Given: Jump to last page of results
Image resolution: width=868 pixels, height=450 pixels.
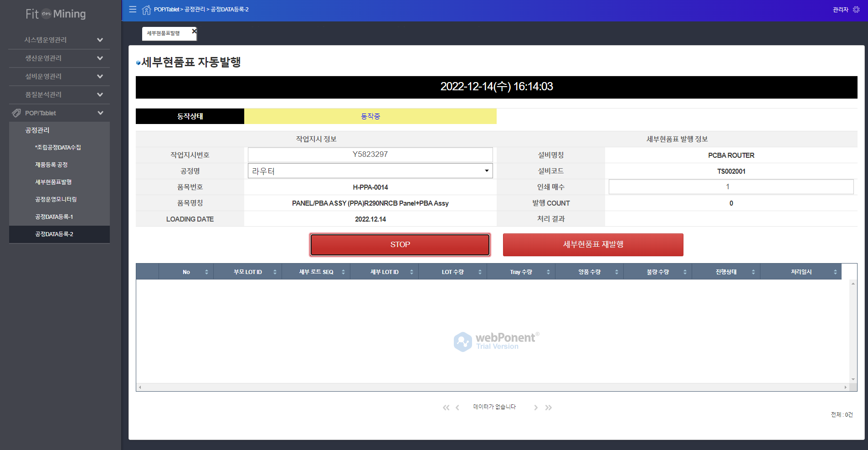Looking at the screenshot, I should [549, 408].
